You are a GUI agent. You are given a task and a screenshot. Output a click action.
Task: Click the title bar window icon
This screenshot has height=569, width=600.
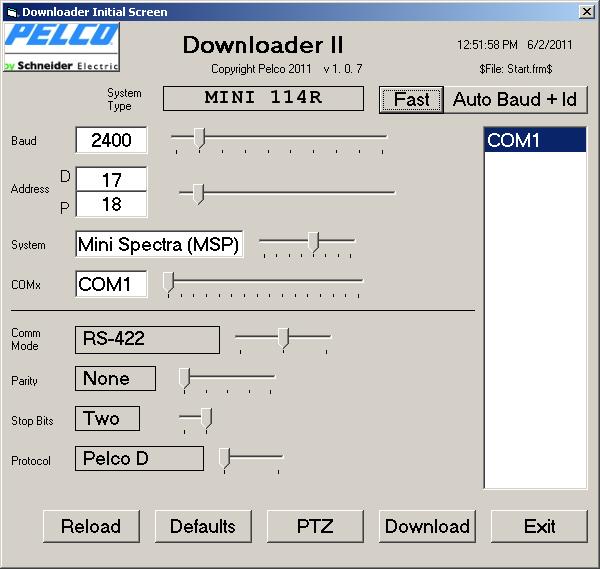click(12, 12)
